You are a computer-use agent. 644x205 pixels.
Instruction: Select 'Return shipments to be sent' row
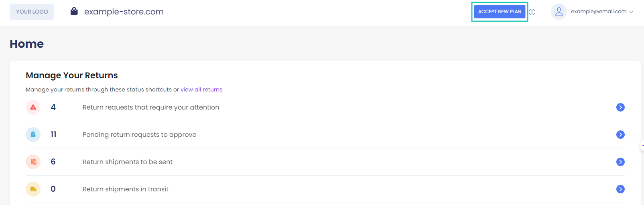pyautogui.click(x=128, y=162)
